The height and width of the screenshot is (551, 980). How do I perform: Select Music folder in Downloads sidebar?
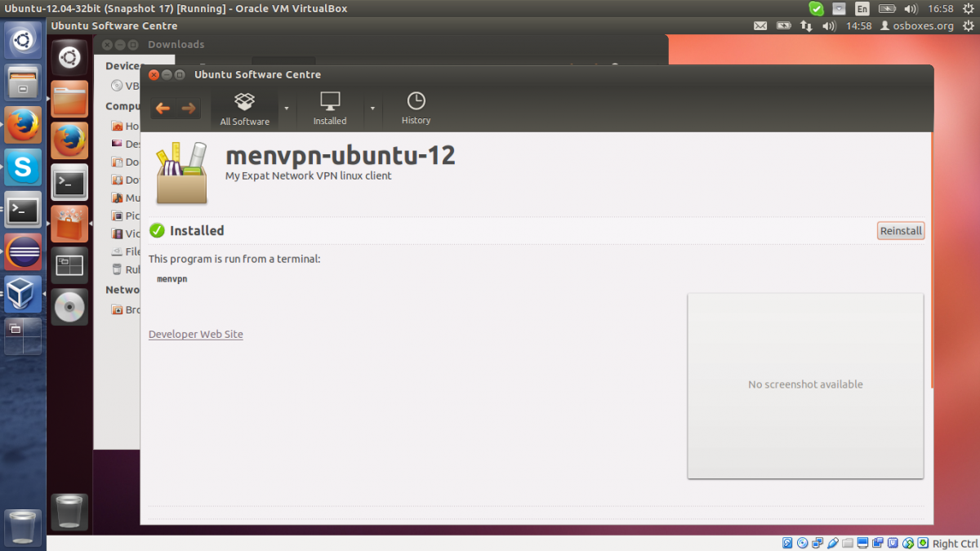(x=125, y=198)
